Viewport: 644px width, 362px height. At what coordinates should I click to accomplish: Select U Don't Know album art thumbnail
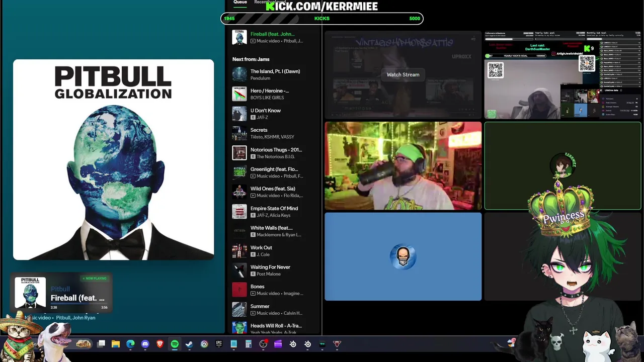coord(239,114)
